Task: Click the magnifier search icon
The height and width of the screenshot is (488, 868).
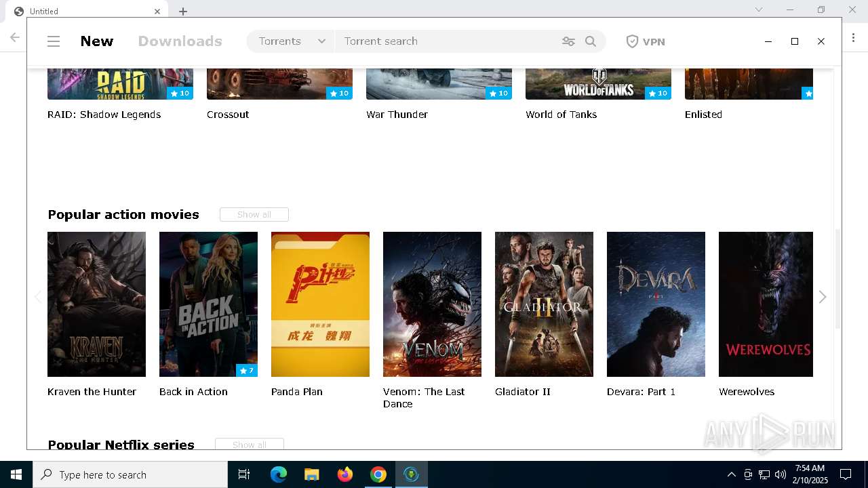Action: (591, 41)
